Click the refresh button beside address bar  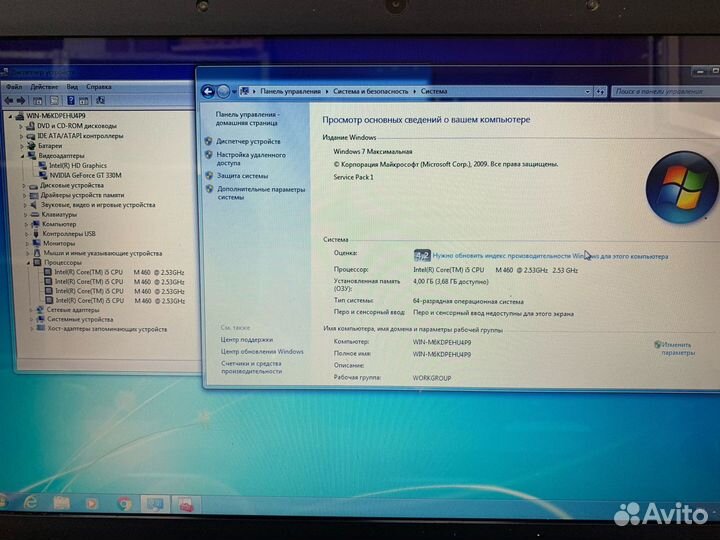coord(600,92)
